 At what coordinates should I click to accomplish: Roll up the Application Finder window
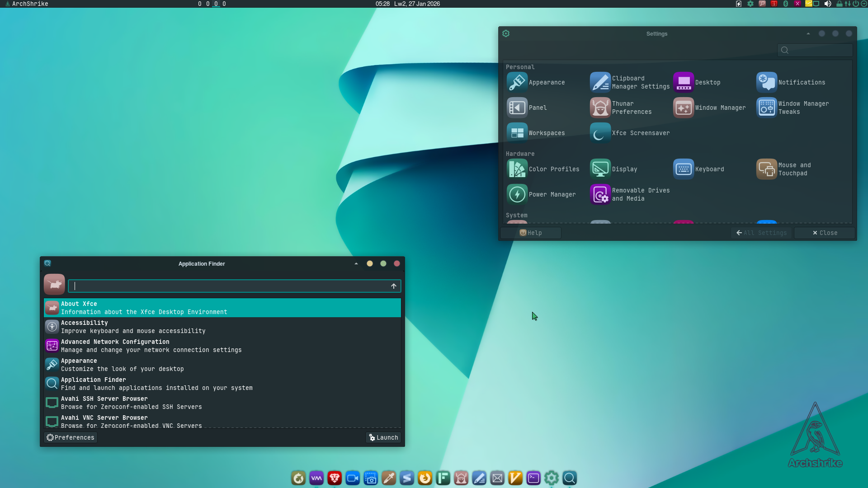[x=356, y=263]
